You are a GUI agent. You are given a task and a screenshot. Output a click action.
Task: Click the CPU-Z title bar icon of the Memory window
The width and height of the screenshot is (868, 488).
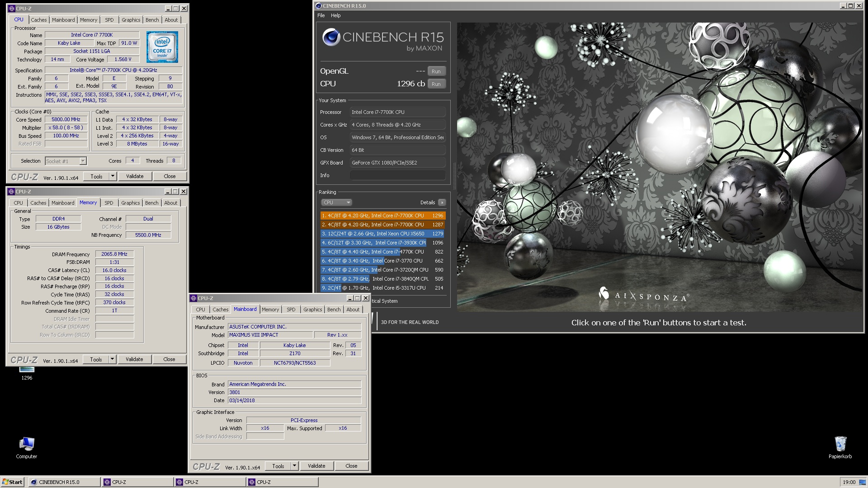12,192
